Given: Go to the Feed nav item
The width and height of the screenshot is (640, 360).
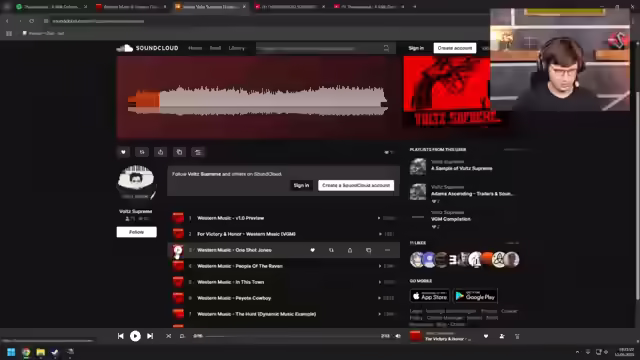Looking at the screenshot, I should coord(215,48).
